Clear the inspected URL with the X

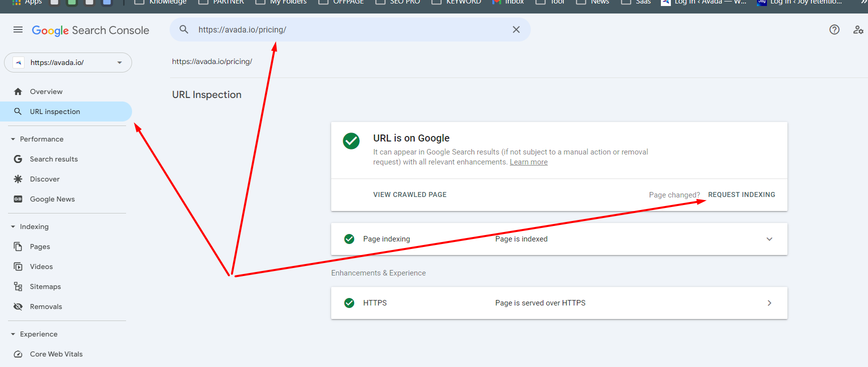[516, 29]
